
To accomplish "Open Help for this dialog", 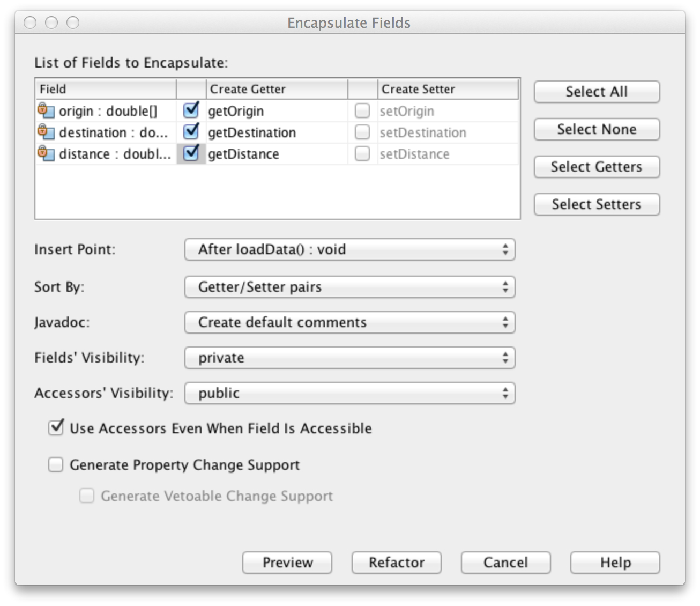I will [x=615, y=563].
